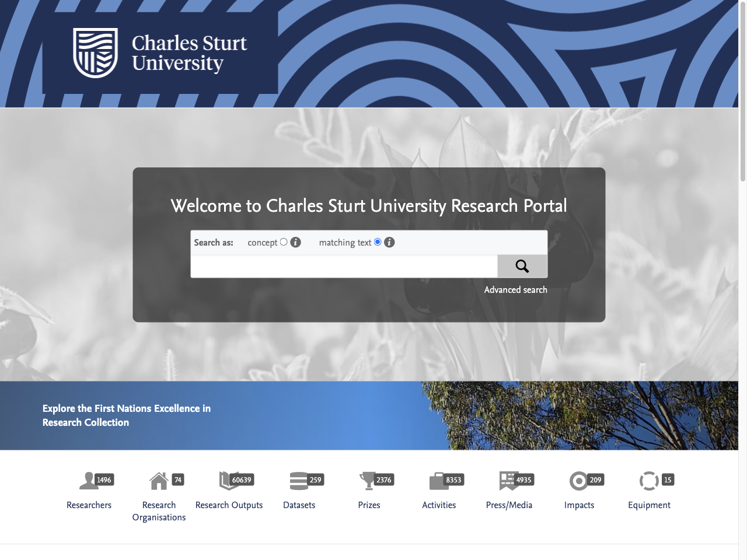747x560 pixels.
Task: Click the 60639 Research Outputs count badge
Action: (242, 480)
